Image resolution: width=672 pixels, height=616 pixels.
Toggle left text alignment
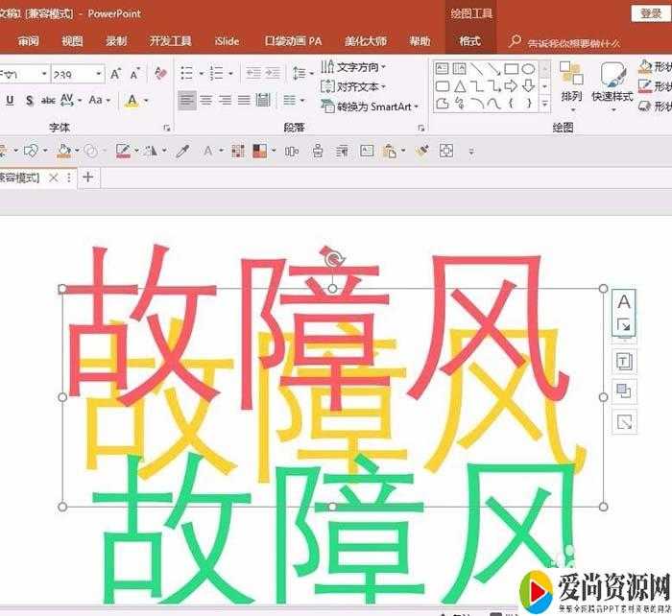[186, 100]
